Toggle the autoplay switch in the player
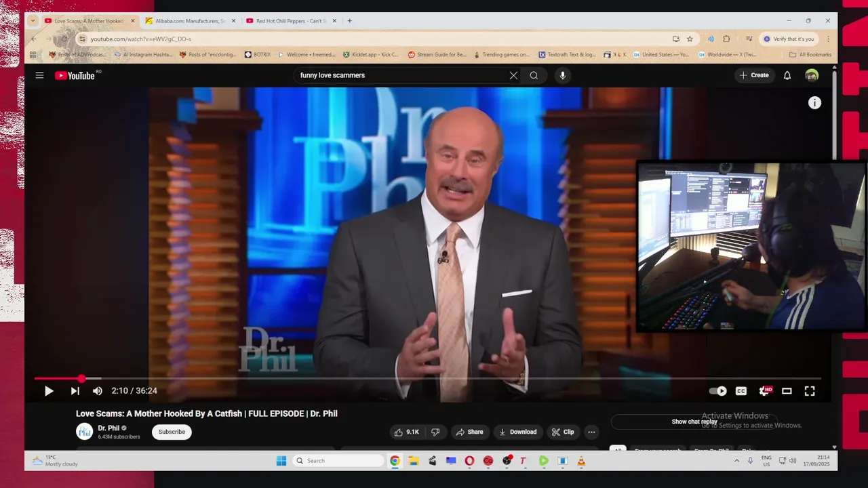 pyautogui.click(x=717, y=391)
